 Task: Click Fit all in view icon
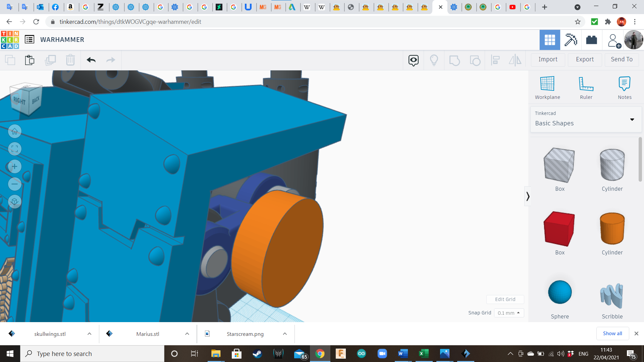(x=15, y=149)
